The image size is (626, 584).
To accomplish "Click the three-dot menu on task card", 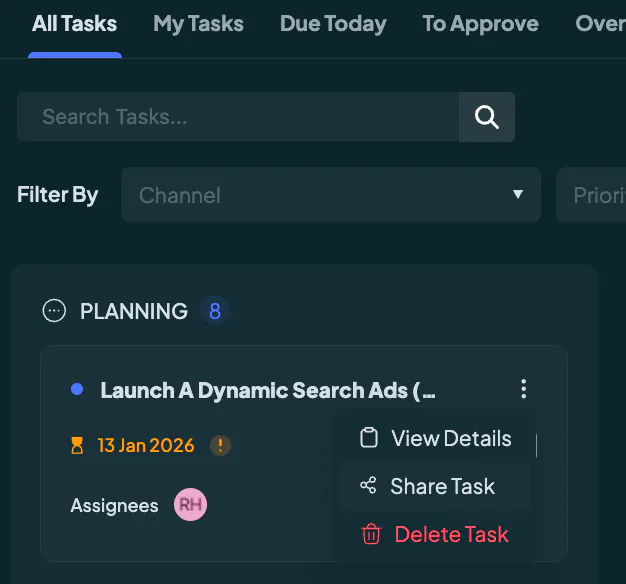I will click(x=523, y=389).
